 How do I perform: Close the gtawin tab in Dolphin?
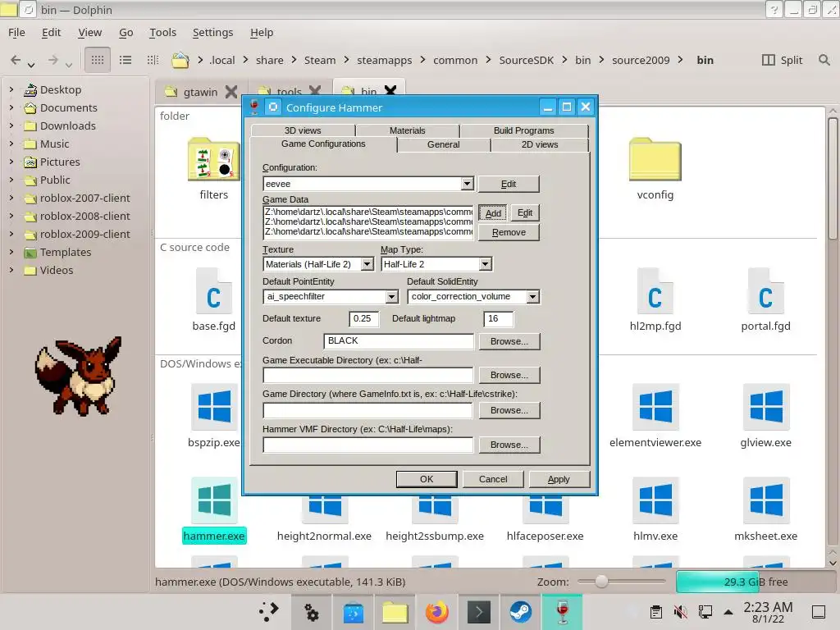[231, 92]
